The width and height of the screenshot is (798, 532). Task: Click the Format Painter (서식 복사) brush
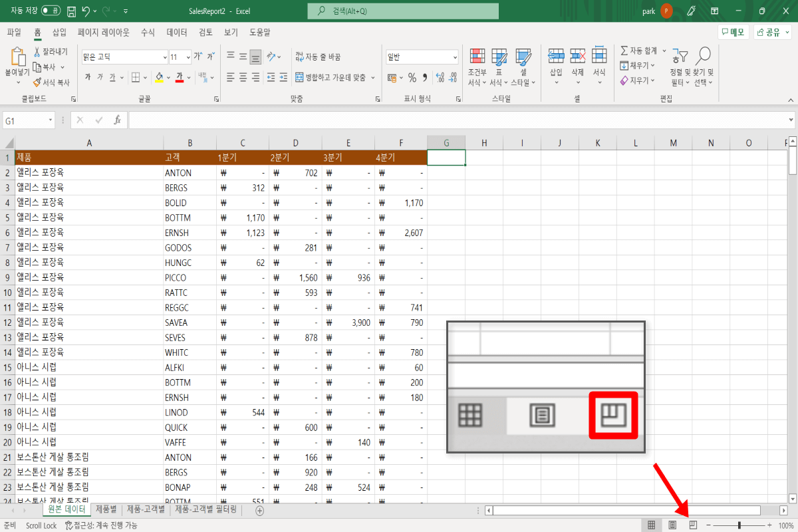coord(37,82)
